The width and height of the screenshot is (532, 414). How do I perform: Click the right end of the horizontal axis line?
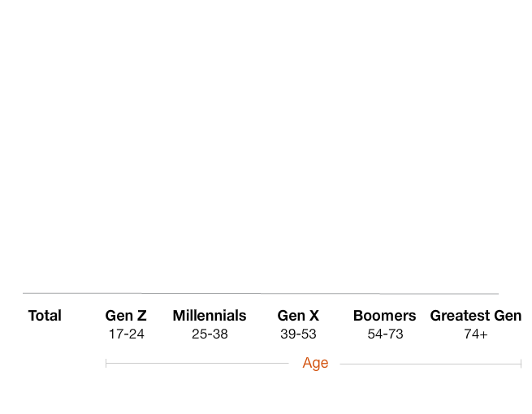pos(497,293)
